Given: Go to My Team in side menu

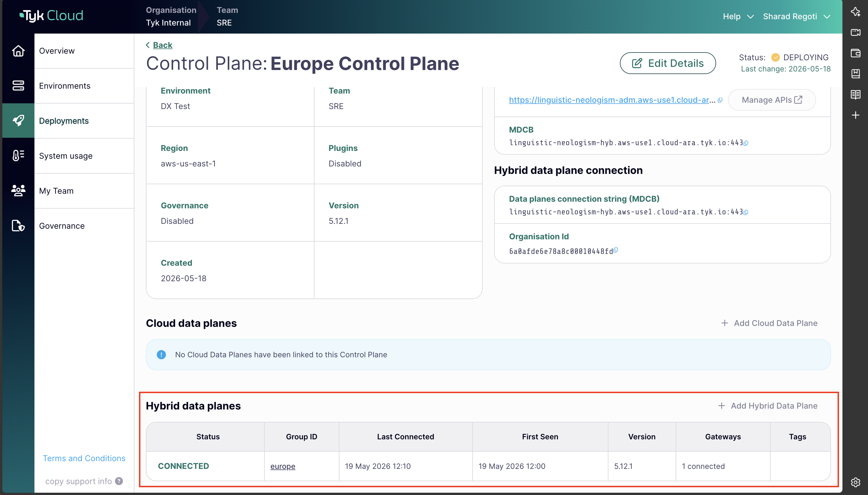Looking at the screenshot, I should pos(84,191).
